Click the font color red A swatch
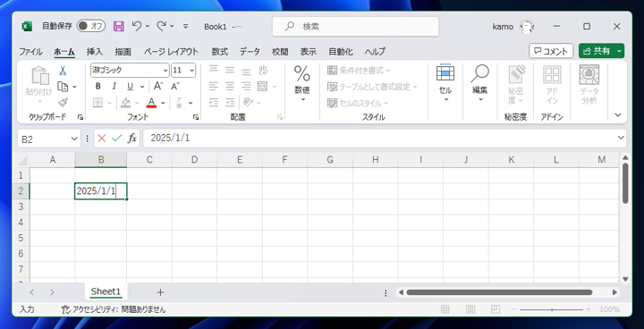Viewport: 644px width, 329px height. (x=151, y=103)
